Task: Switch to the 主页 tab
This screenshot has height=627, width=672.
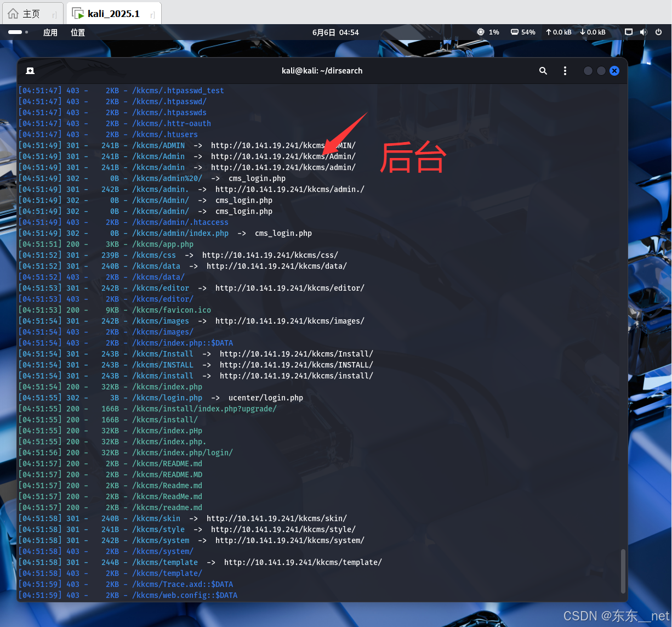Action: 32,14
